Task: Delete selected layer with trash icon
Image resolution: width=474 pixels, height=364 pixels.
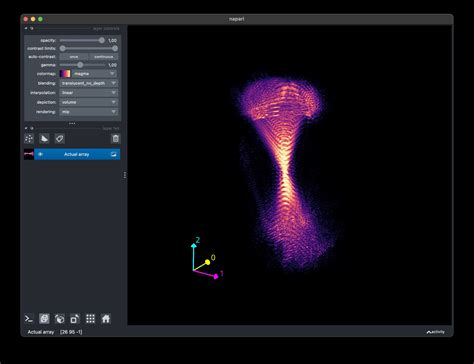Action: [x=115, y=139]
